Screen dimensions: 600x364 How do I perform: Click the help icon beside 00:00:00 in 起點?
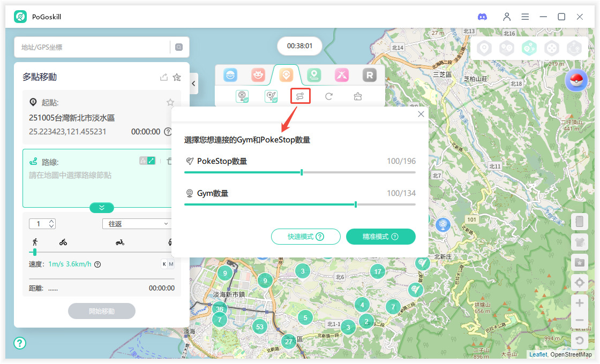point(168,132)
